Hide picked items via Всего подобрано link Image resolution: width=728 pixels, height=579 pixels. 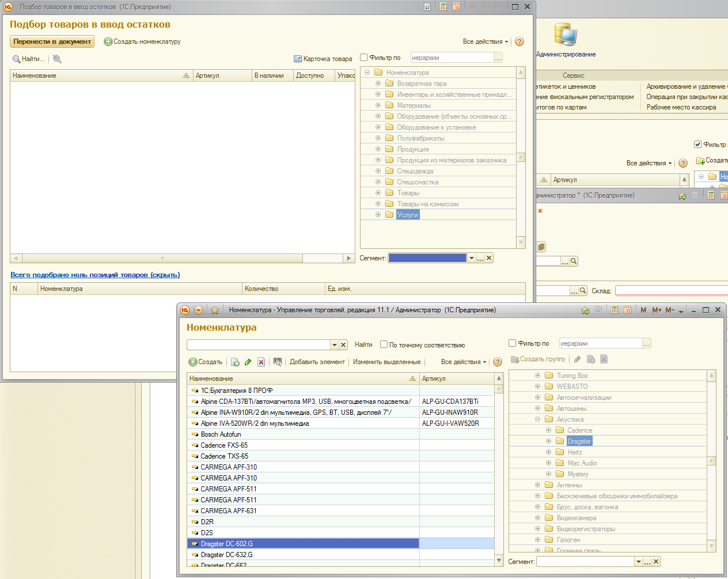[x=95, y=275]
